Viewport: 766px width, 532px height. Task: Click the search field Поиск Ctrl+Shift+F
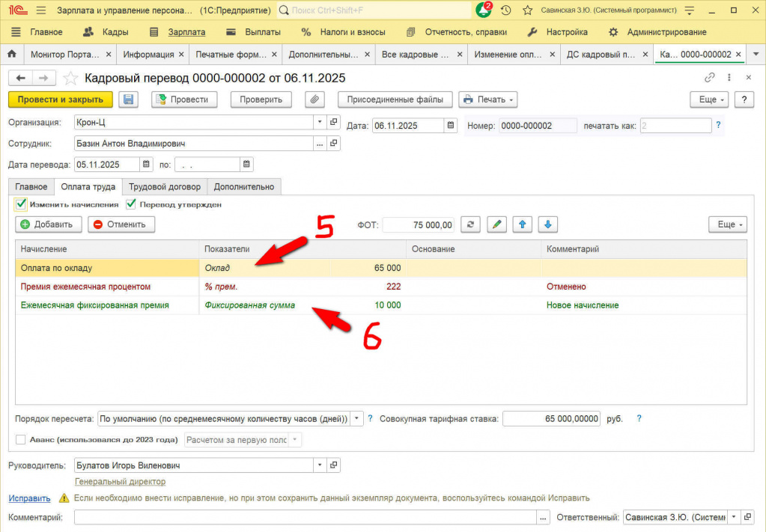[x=374, y=10]
